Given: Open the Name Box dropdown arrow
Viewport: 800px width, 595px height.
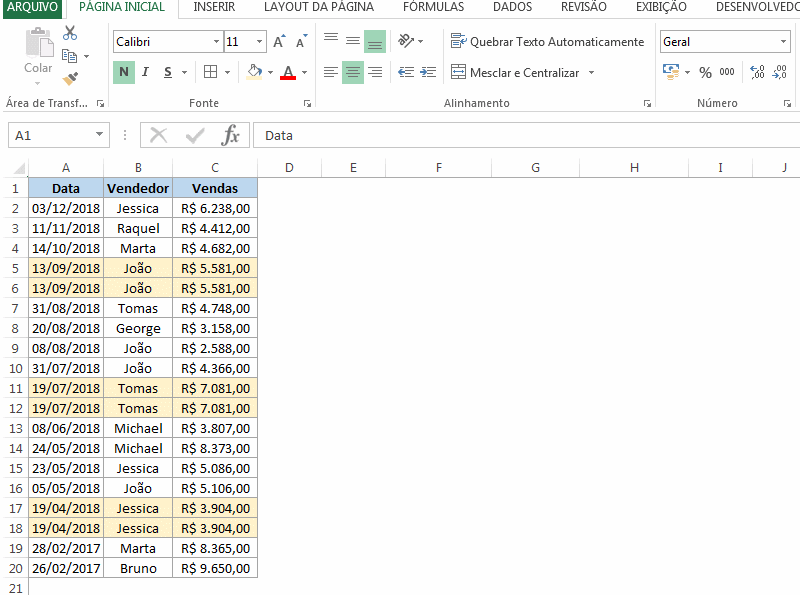Looking at the screenshot, I should [x=100, y=135].
